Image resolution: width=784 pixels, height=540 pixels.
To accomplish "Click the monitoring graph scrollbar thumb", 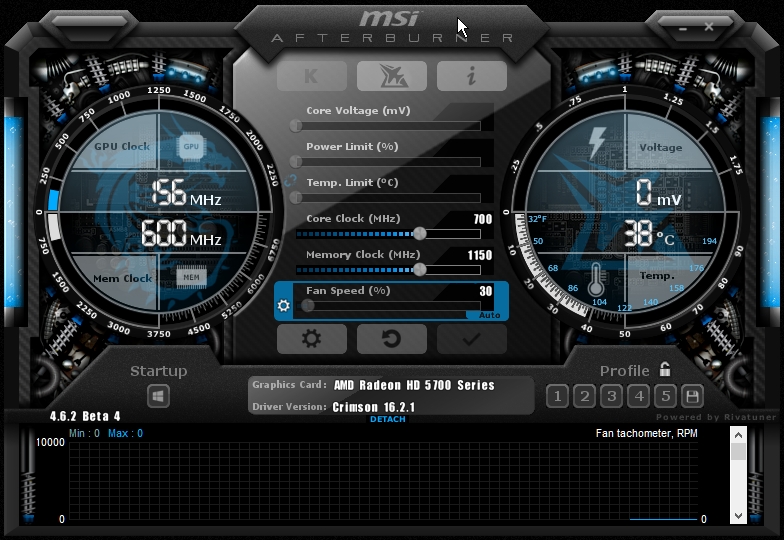I will tap(738, 451).
